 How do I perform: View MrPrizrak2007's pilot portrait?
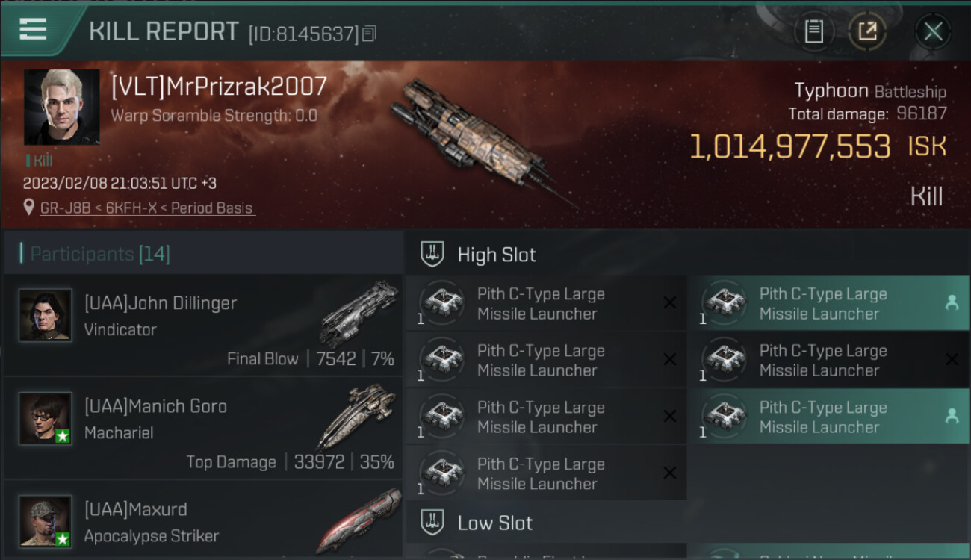pyautogui.click(x=62, y=108)
